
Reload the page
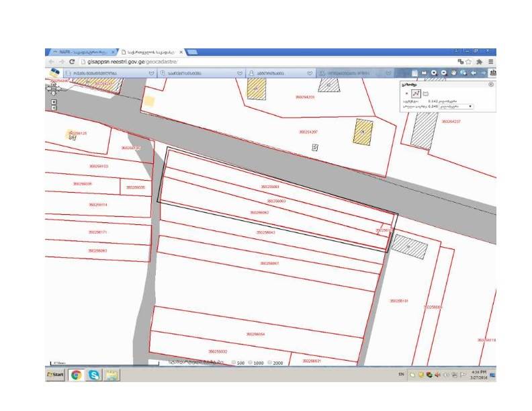[x=72, y=62]
